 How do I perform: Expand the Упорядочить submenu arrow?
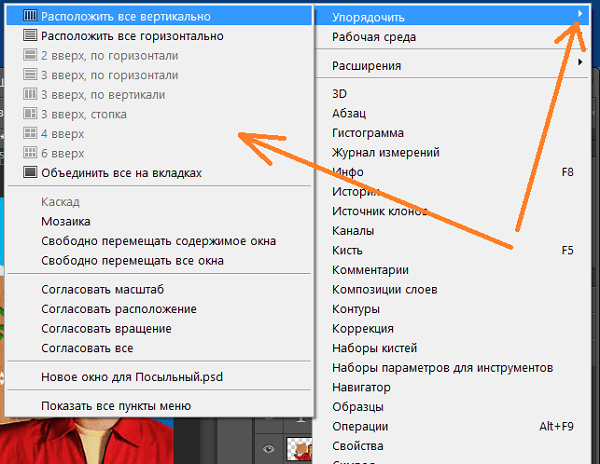click(x=580, y=14)
